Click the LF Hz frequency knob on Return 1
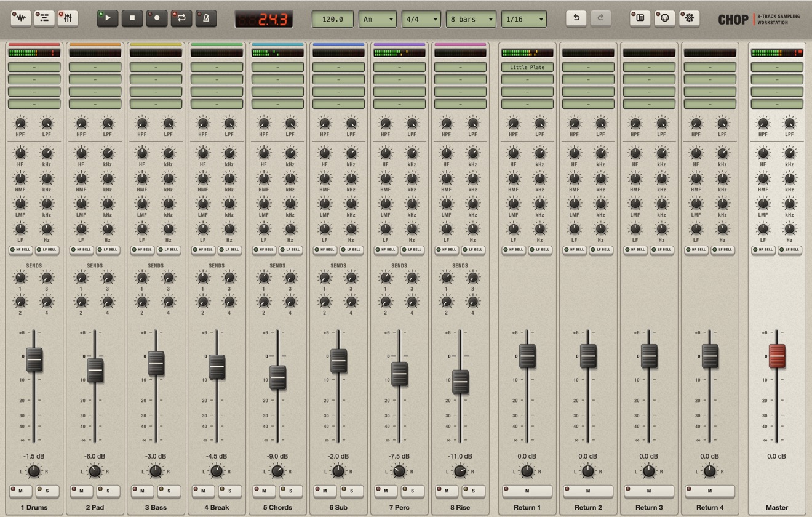812x517 pixels. [540, 229]
